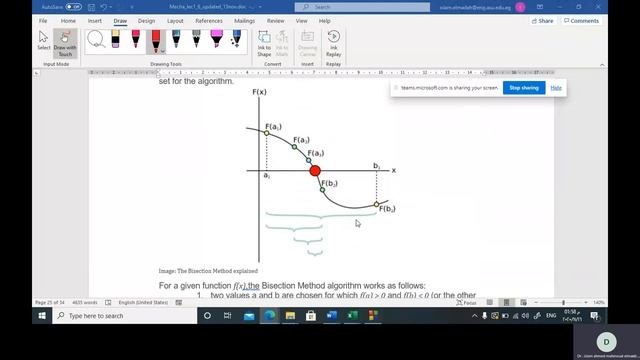Choose the Select input mode tool
Screen dimensions: 640x360
pyautogui.click(x=43, y=40)
